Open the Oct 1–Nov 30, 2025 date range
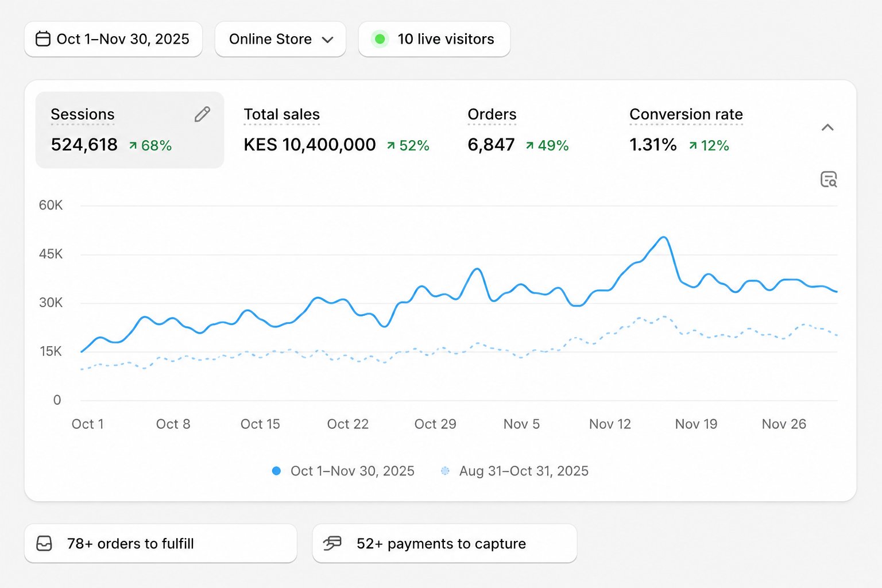The width and height of the screenshot is (882, 588). click(113, 39)
